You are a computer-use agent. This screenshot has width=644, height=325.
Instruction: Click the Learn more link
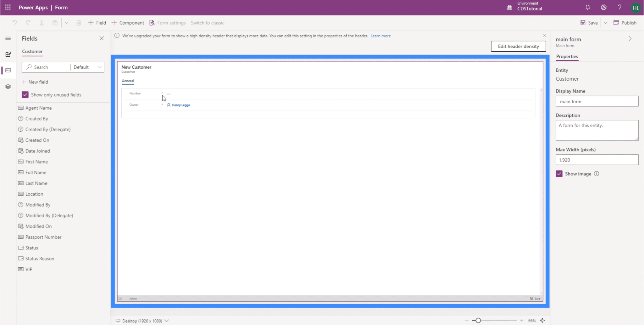pyautogui.click(x=380, y=36)
